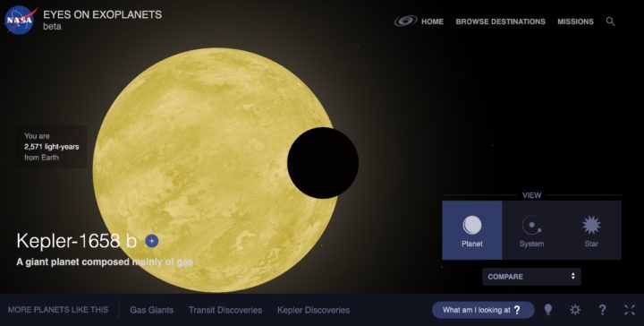The height and width of the screenshot is (326, 644).
Task: Click the galaxy icon beside HOME
Action: click(x=405, y=21)
